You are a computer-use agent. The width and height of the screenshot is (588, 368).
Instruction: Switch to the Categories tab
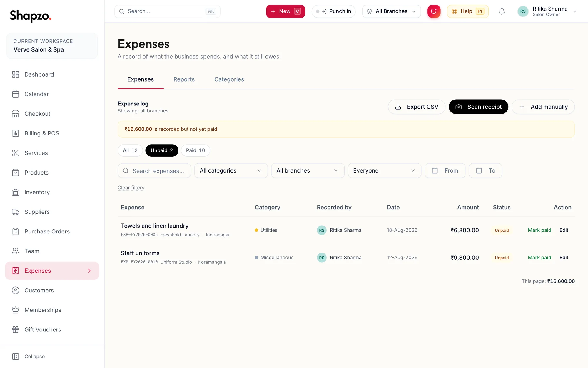tap(229, 79)
